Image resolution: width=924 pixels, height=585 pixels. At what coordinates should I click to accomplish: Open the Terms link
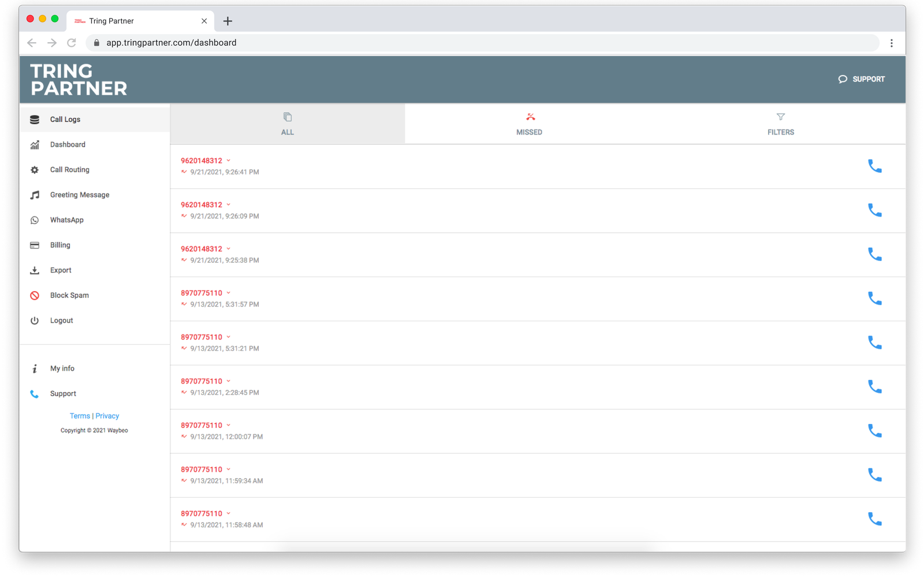80,416
